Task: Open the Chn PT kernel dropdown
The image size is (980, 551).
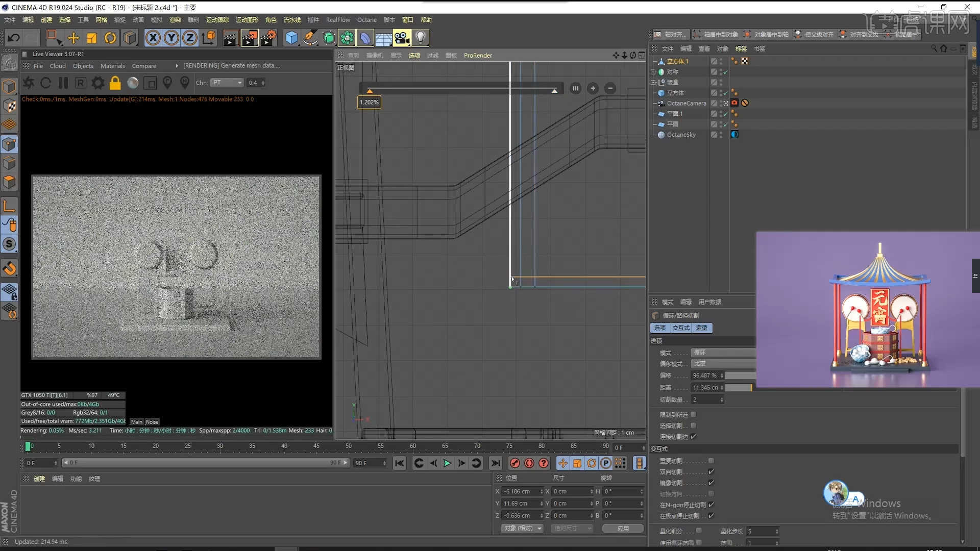Action: [227, 83]
